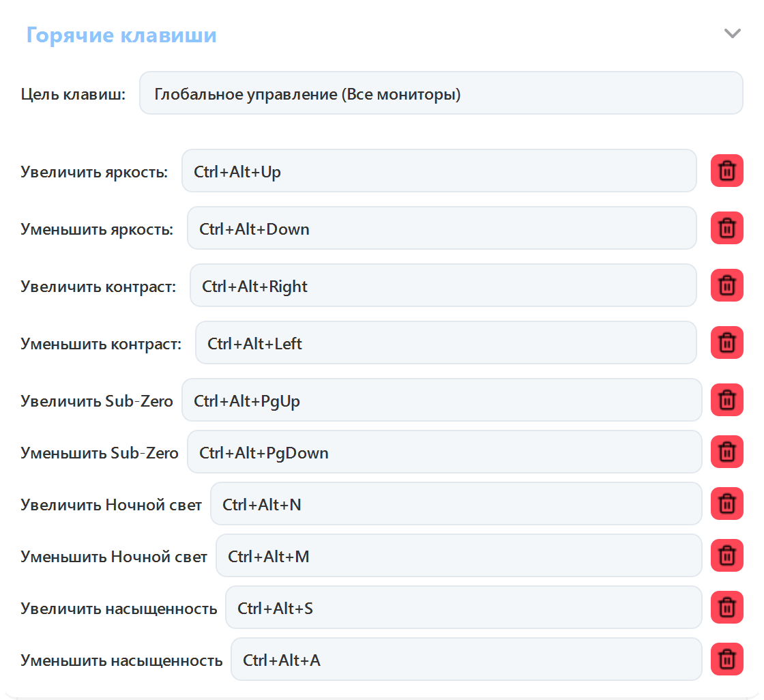Image resolution: width=764 pixels, height=700 pixels.
Task: Delete the Уменьшить Ночной свет hotkey
Action: (726, 555)
